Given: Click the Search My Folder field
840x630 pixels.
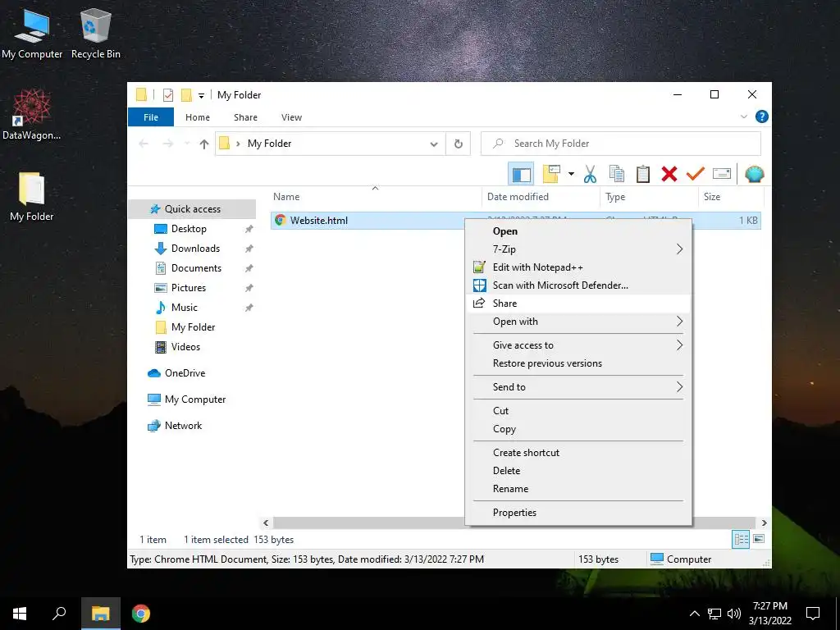Looking at the screenshot, I should point(620,144).
